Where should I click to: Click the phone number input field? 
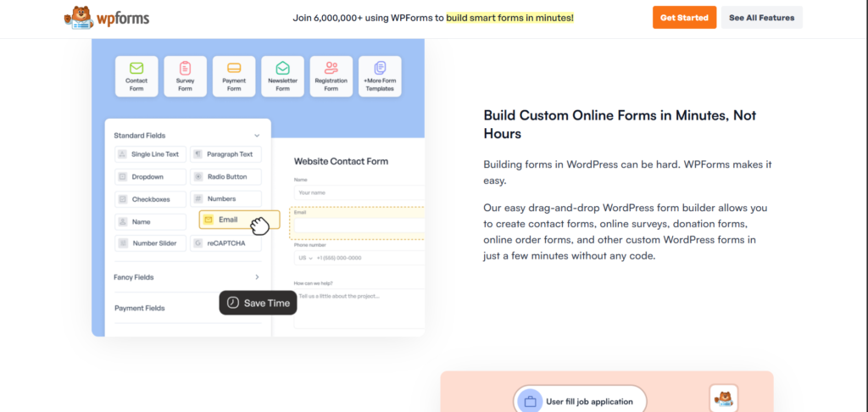[x=359, y=258]
